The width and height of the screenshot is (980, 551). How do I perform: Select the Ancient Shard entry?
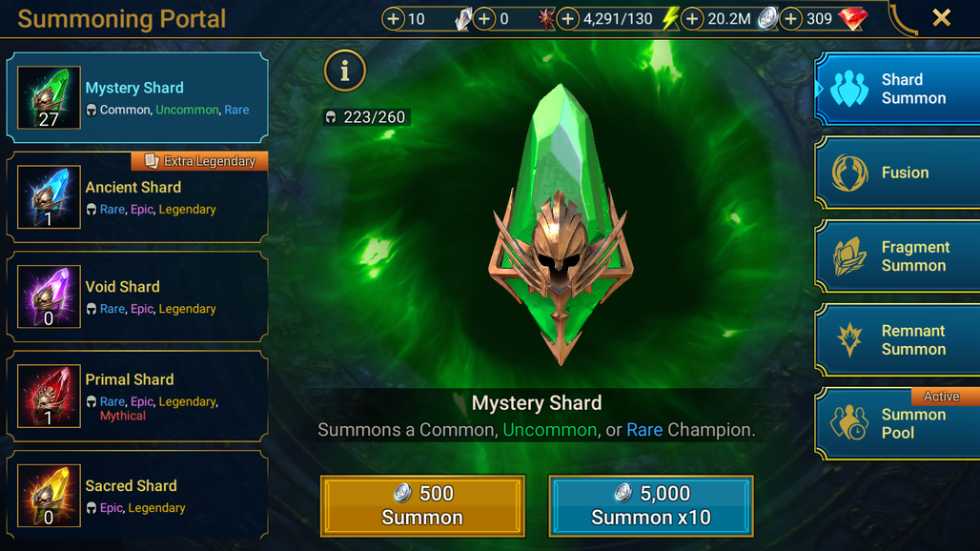click(137, 196)
